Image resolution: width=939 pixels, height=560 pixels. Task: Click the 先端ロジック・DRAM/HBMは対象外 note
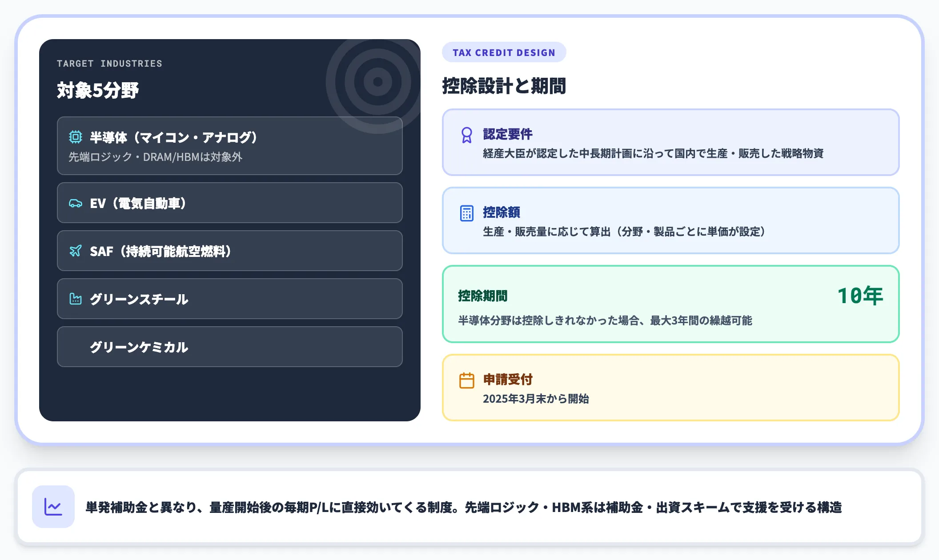coord(156,157)
